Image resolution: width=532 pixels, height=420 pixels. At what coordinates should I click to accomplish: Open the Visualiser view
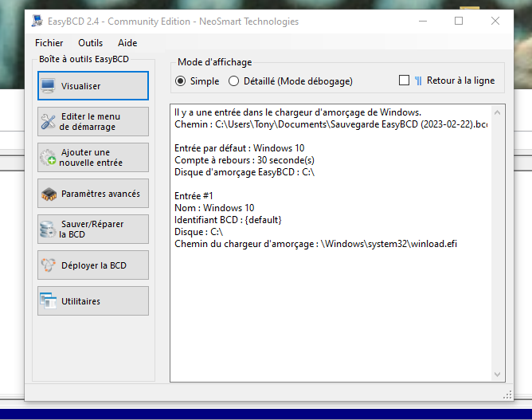pos(93,86)
